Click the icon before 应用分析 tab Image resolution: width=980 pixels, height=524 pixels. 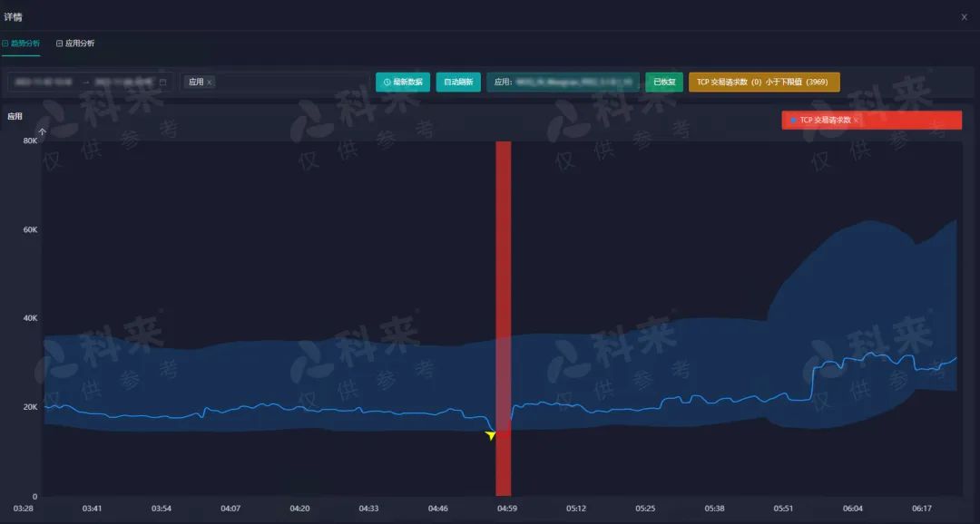59,44
